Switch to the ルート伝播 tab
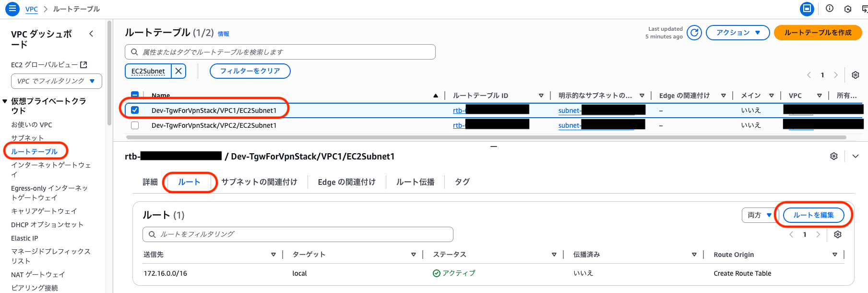This screenshot has width=868, height=293. pyautogui.click(x=416, y=182)
